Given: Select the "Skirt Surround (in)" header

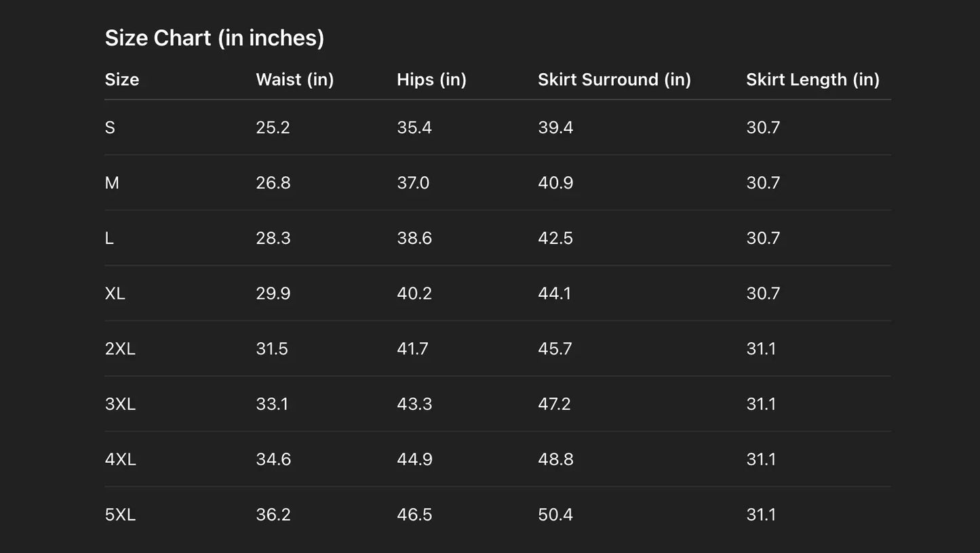Looking at the screenshot, I should coord(614,79).
